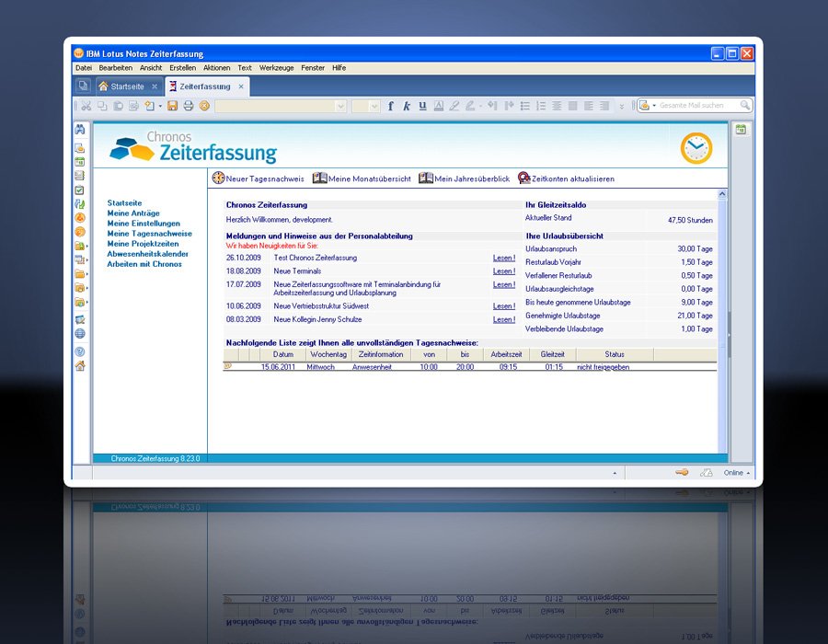Click Meine Monatsübersicht action button
Screen dimensions: 828x644
[x=362, y=178]
